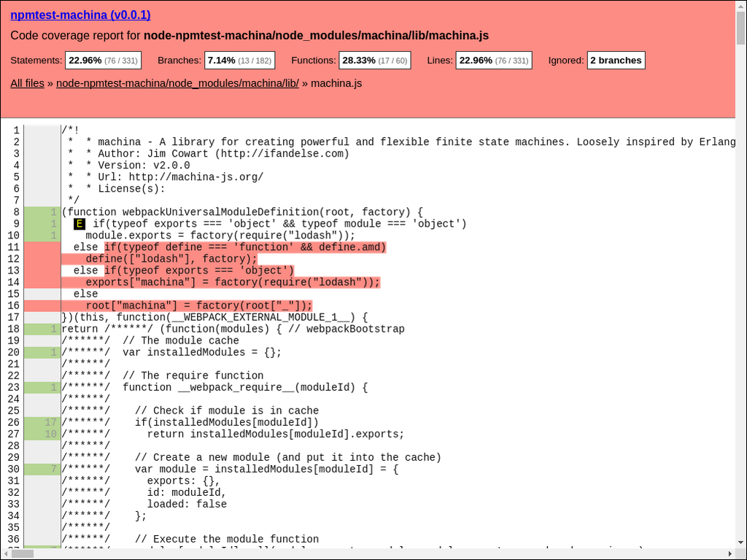Click the hit count 10 cell

pos(42,434)
